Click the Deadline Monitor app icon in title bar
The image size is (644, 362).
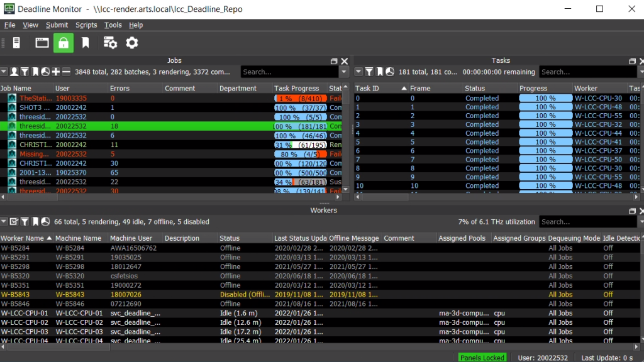coord(9,9)
